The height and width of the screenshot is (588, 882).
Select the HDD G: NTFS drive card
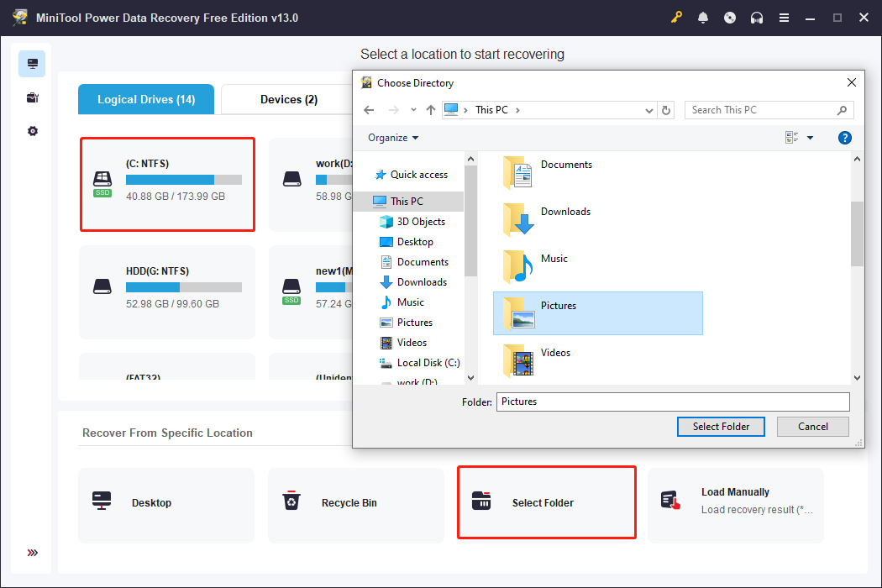[167, 292]
